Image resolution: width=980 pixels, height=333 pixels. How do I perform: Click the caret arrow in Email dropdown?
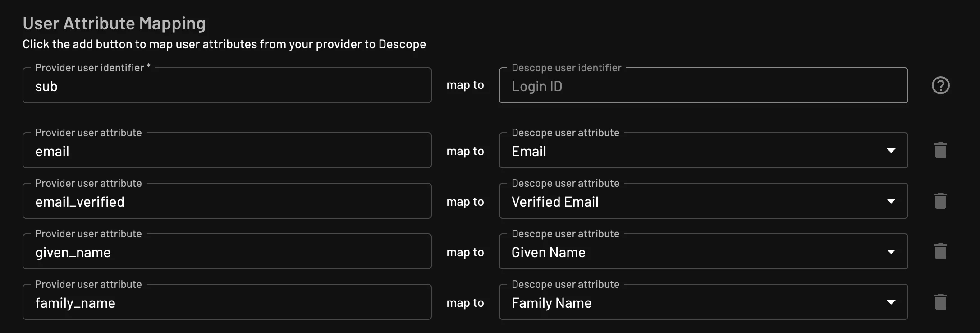(891, 151)
